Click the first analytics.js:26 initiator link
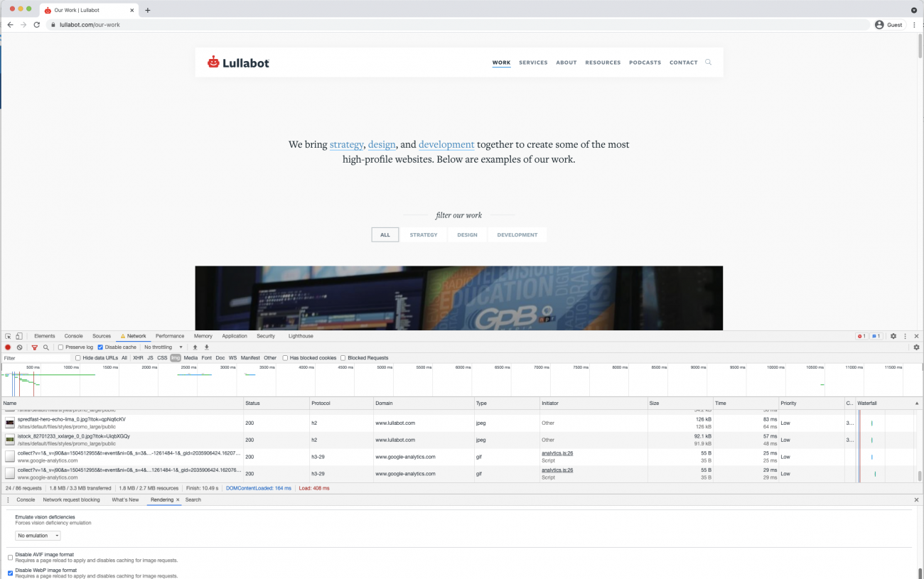The image size is (924, 579). point(557,453)
